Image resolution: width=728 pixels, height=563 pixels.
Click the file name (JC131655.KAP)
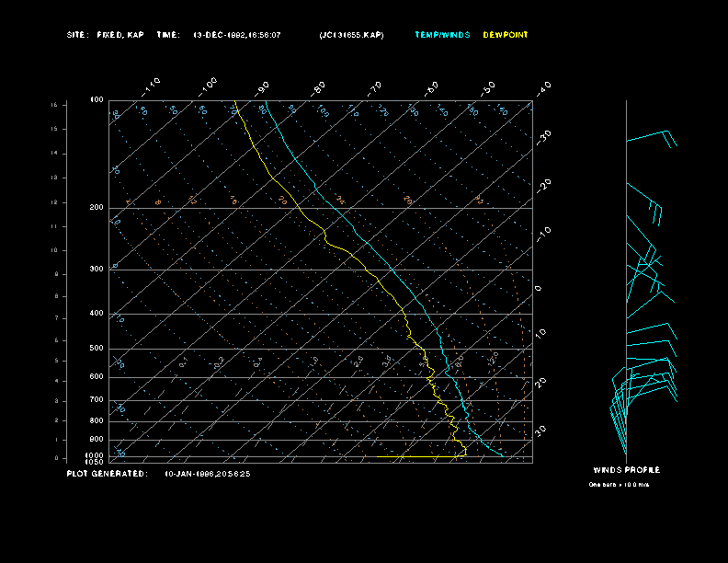point(352,35)
